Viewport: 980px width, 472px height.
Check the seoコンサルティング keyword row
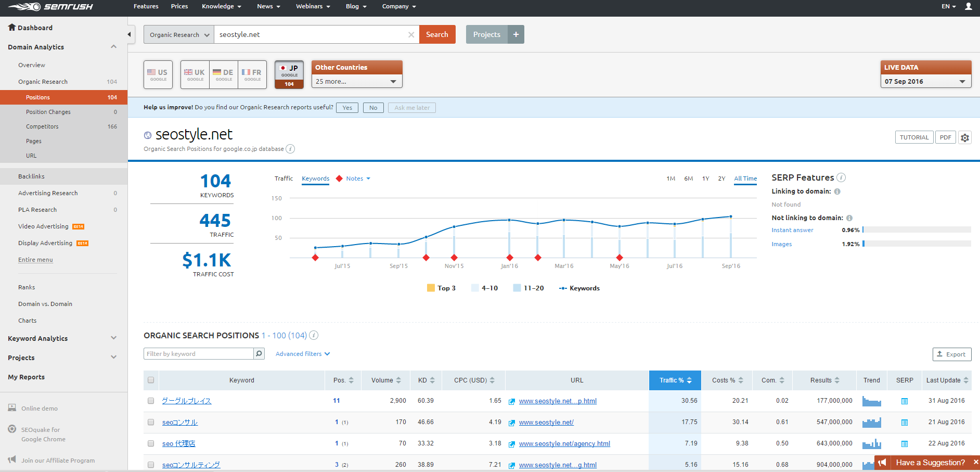(x=151, y=465)
